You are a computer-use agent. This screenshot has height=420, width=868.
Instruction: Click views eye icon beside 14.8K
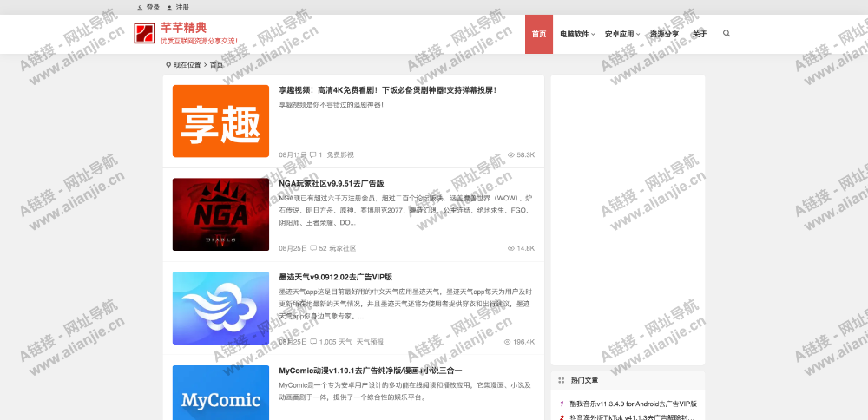tap(511, 248)
